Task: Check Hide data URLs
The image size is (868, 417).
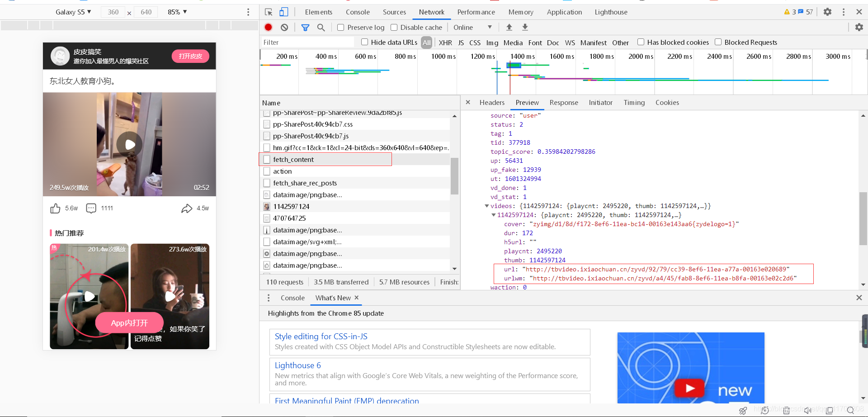Action: 364,42
